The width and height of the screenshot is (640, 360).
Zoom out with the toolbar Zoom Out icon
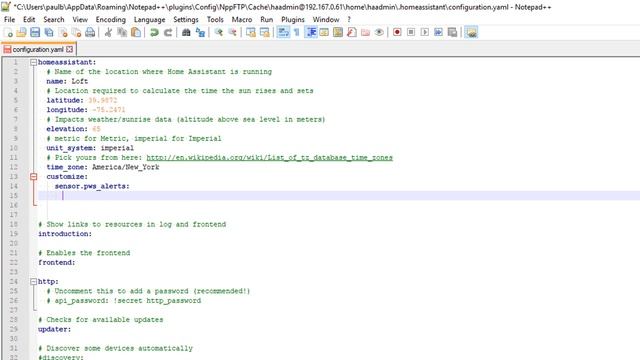click(x=232, y=32)
